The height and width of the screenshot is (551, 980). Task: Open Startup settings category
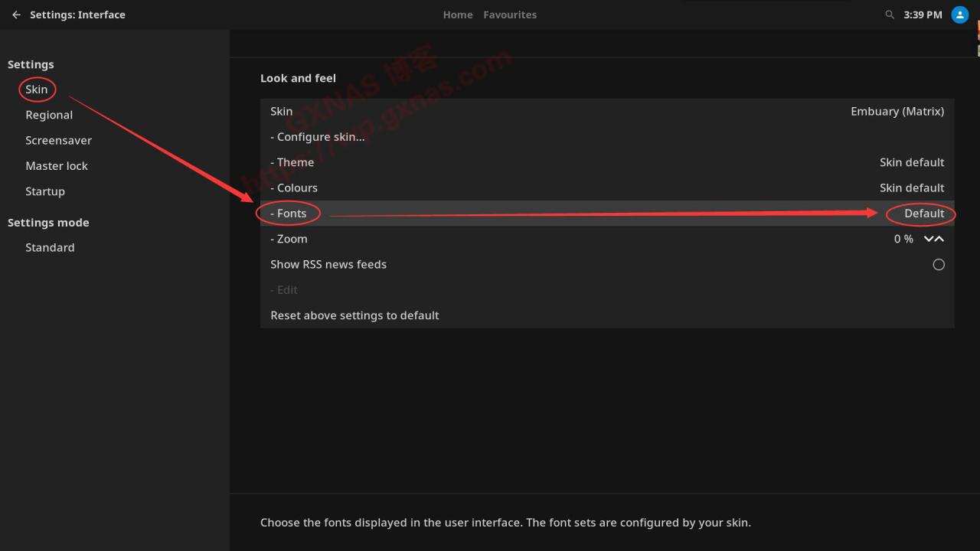[45, 191]
